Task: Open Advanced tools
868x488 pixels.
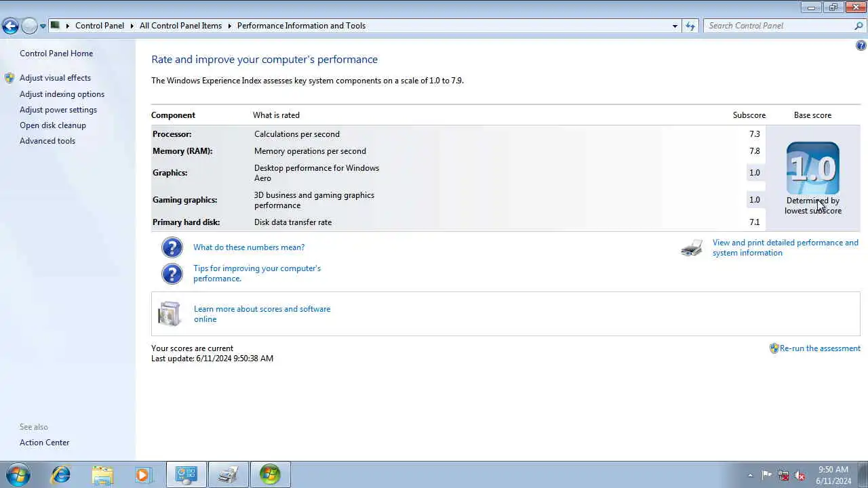Action: coord(47,141)
